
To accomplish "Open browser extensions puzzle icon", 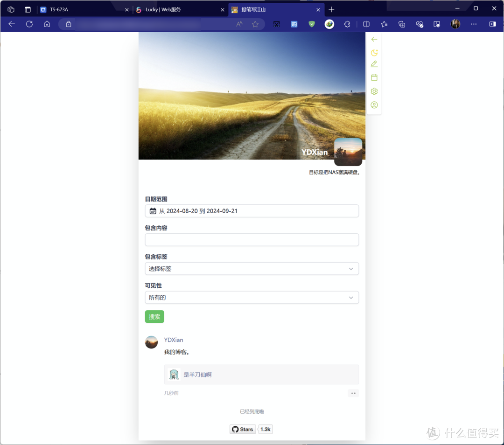I will click(x=347, y=24).
